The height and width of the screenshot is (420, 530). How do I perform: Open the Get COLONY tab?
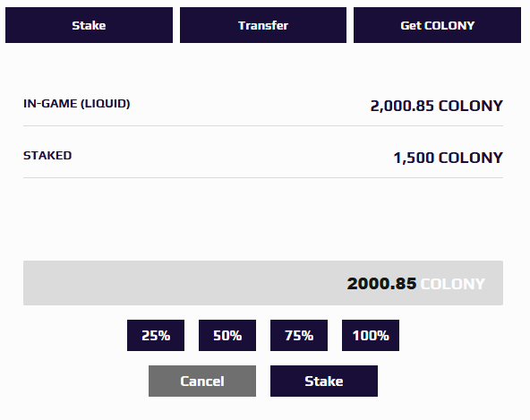pyautogui.click(x=437, y=25)
